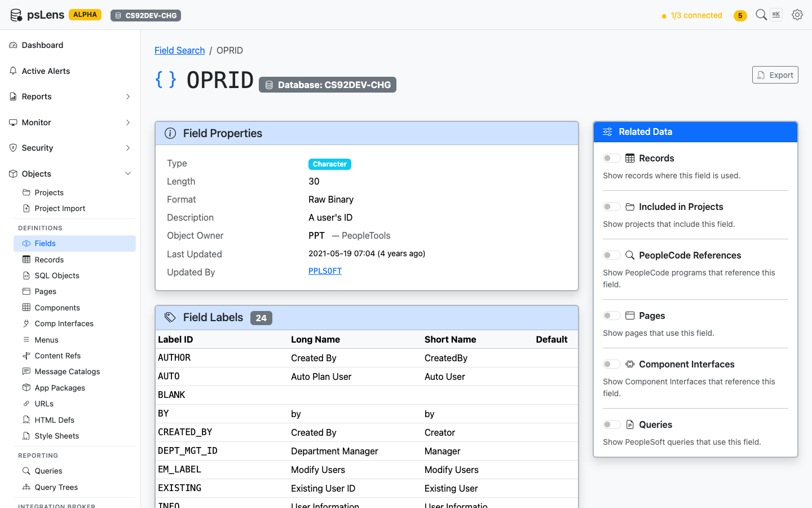812x508 pixels.
Task: Enable the Queries related data toggle
Action: click(x=612, y=424)
